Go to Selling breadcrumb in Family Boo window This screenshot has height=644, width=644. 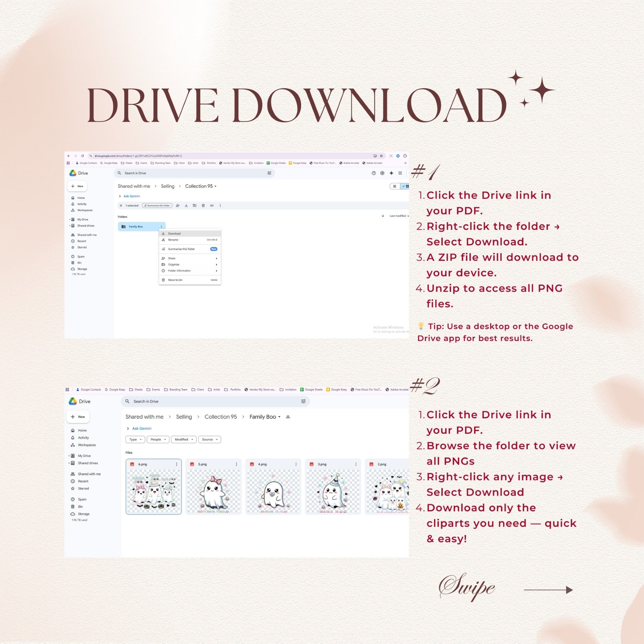[x=184, y=417]
